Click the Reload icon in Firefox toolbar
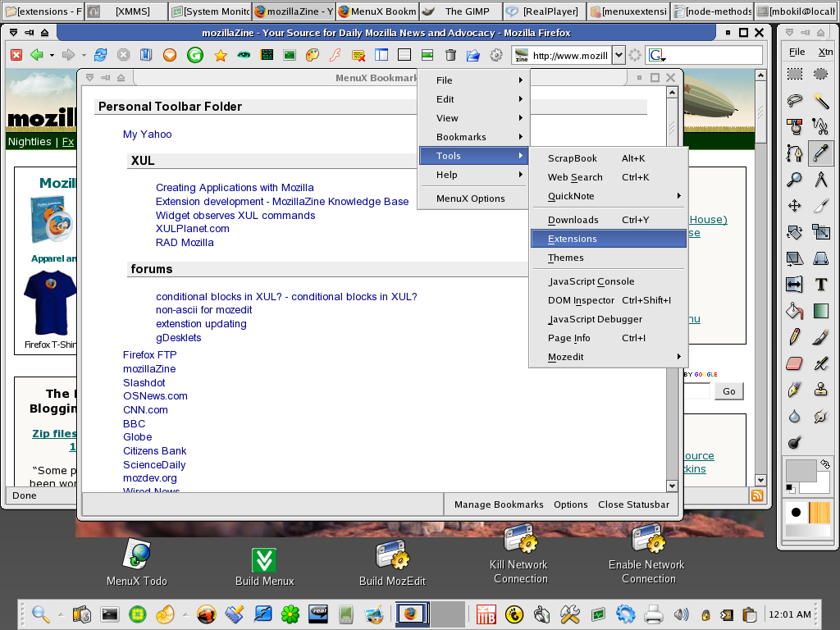The height and width of the screenshot is (630, 840). [100, 55]
